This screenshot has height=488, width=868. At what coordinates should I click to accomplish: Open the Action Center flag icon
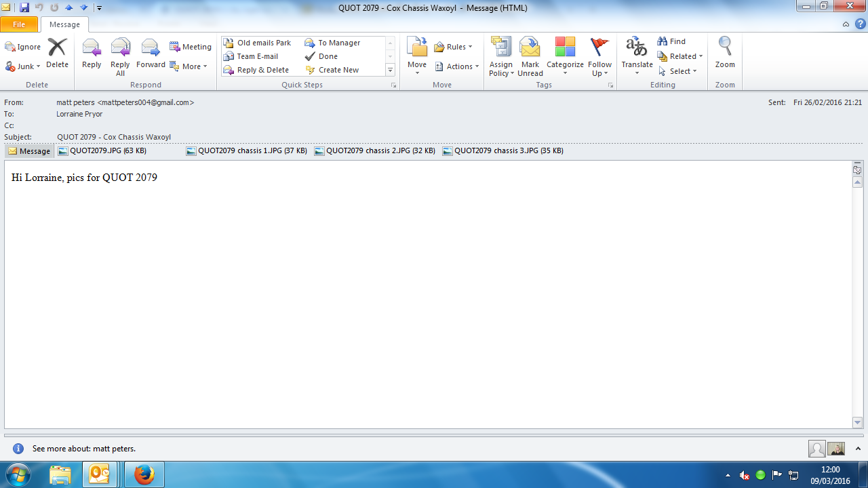(x=777, y=475)
